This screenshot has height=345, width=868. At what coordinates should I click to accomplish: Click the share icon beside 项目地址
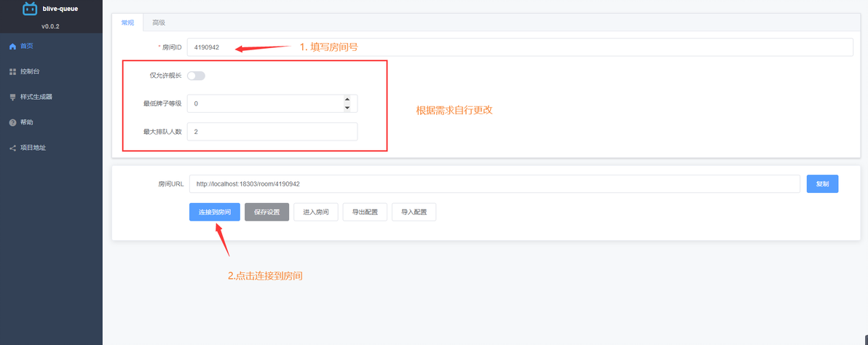click(12, 148)
